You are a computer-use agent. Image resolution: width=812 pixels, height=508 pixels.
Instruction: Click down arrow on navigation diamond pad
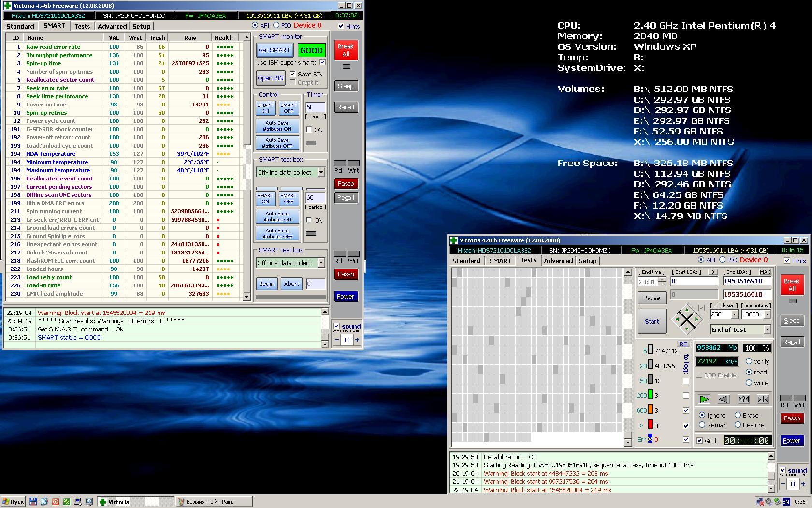click(x=687, y=329)
